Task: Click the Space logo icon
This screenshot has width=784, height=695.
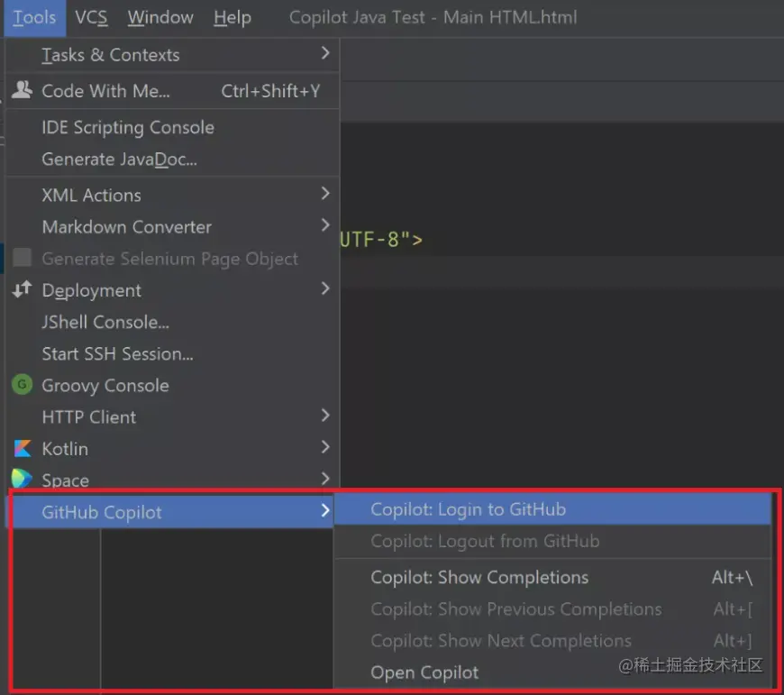Action: [22, 479]
